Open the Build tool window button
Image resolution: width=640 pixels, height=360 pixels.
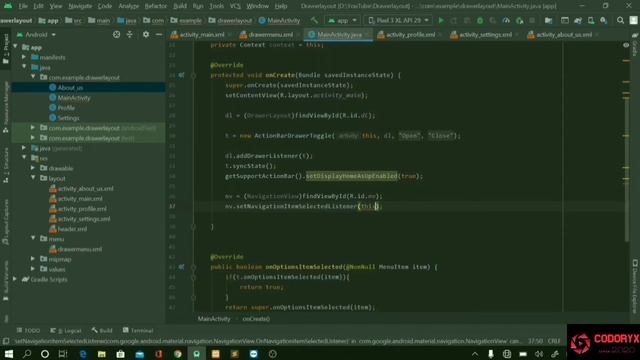coord(102,330)
